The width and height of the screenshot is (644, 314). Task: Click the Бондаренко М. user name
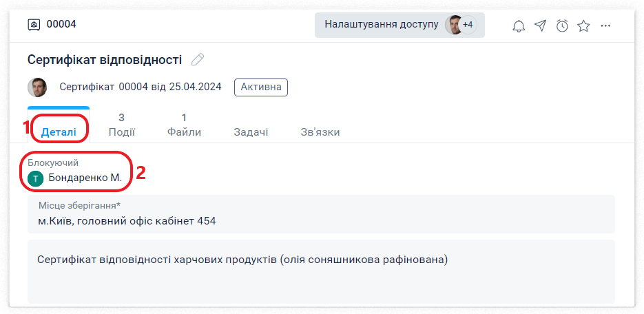(85, 178)
